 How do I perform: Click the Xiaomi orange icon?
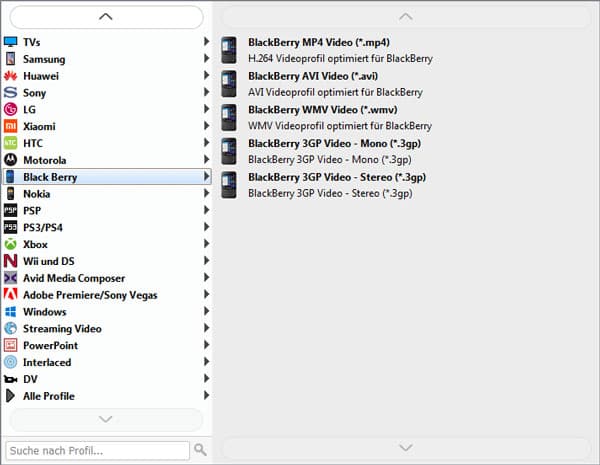(x=11, y=126)
